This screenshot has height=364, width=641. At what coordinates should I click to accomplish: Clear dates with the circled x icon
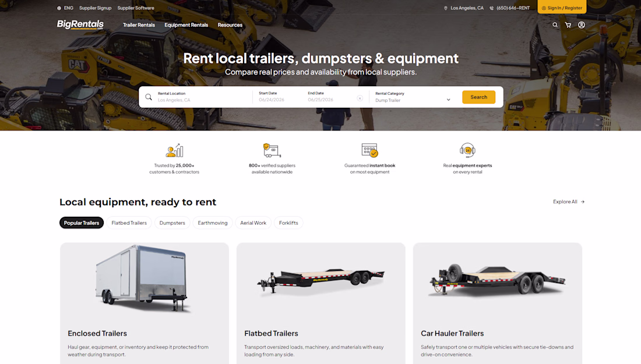[360, 98]
